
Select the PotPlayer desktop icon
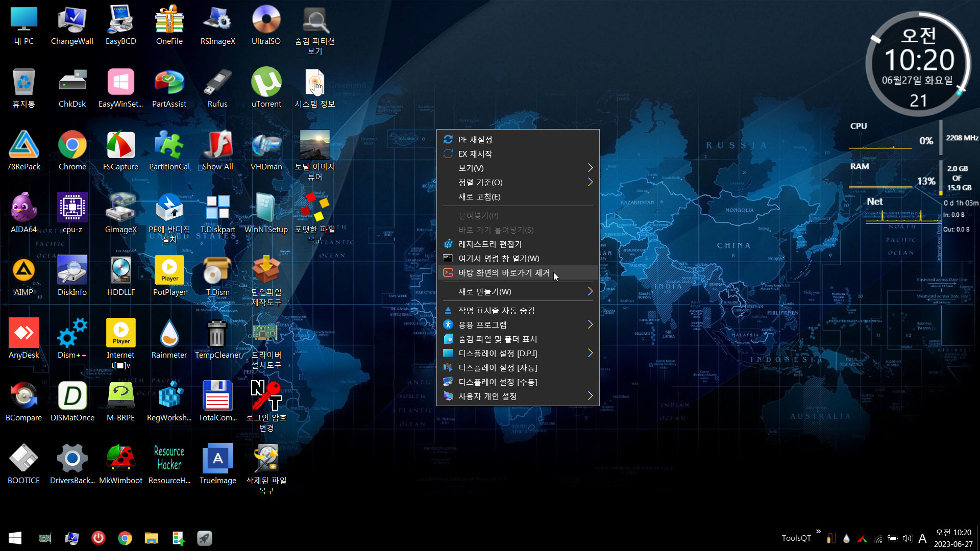point(169,276)
